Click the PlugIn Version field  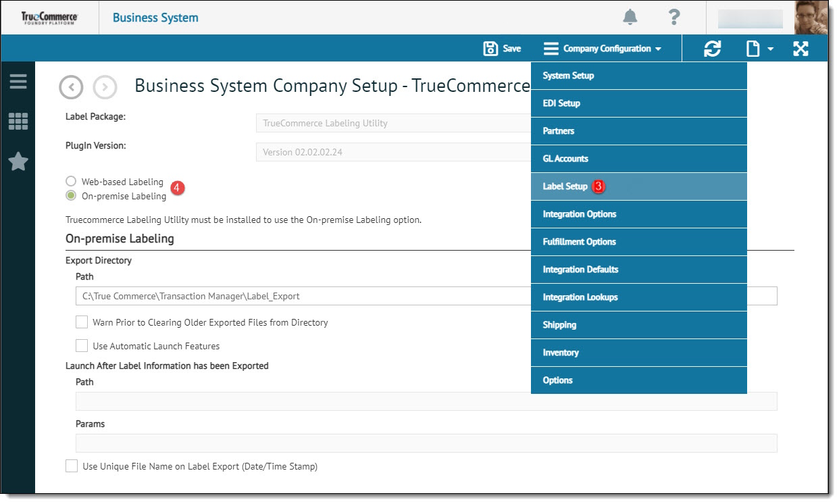(x=394, y=152)
